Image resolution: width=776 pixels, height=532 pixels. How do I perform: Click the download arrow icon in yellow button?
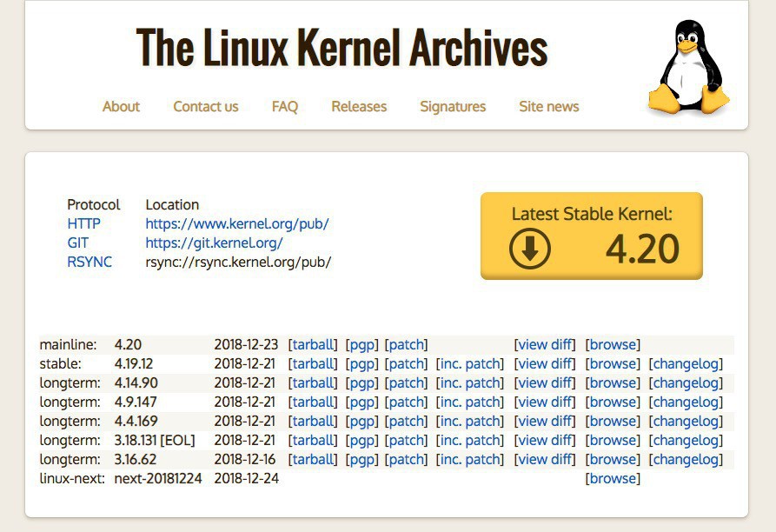point(529,249)
